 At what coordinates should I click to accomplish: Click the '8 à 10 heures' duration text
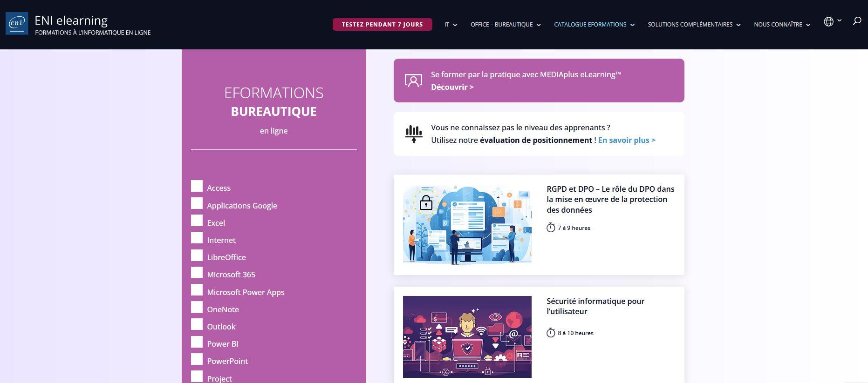(575, 333)
